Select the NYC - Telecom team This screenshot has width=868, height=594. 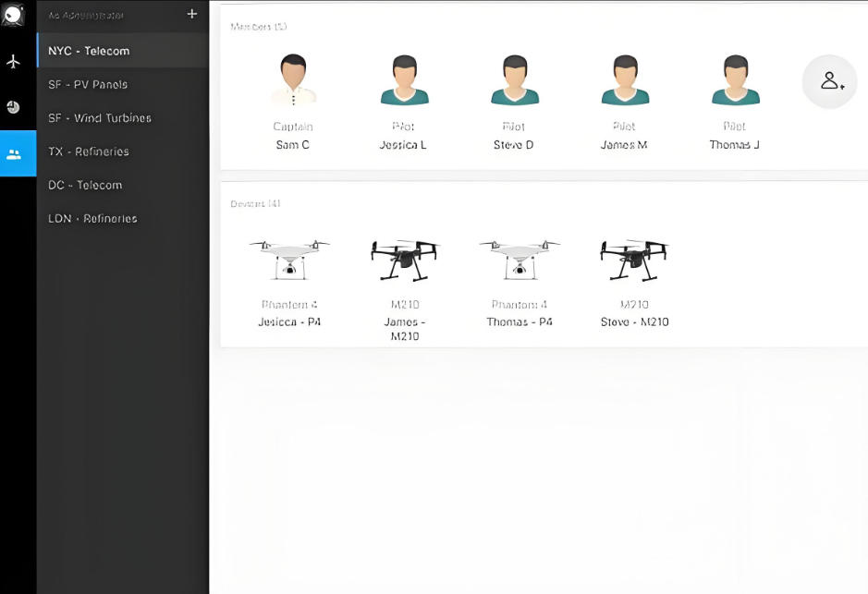pyautogui.click(x=89, y=51)
